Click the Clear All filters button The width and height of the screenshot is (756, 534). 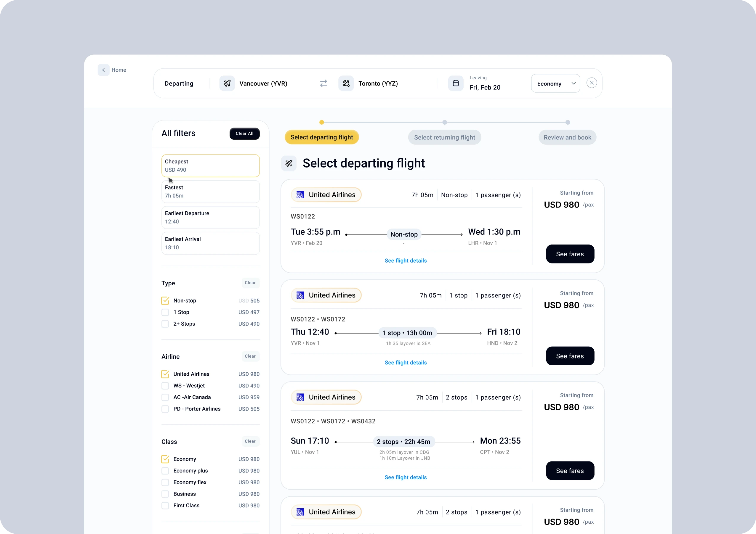coord(245,133)
